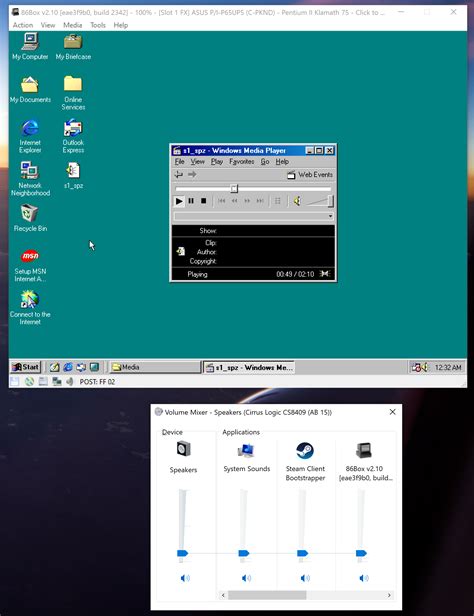Click the Media Player forward arrow
Screen dimensions: 474x616
(x=192, y=174)
